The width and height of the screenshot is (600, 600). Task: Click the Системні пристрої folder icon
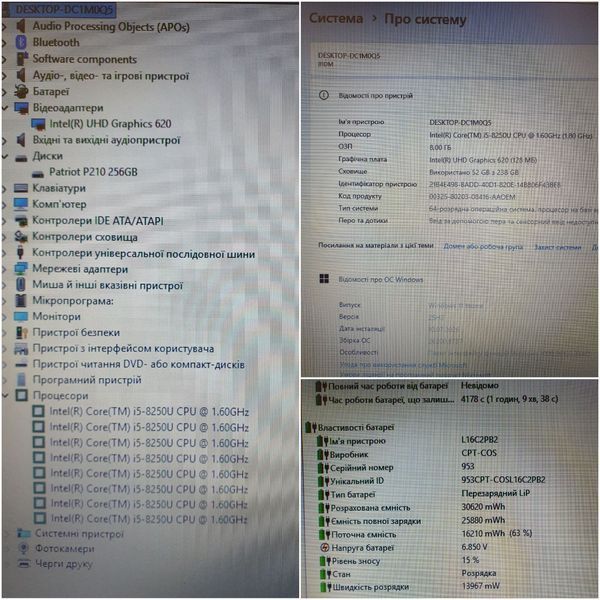24,533
